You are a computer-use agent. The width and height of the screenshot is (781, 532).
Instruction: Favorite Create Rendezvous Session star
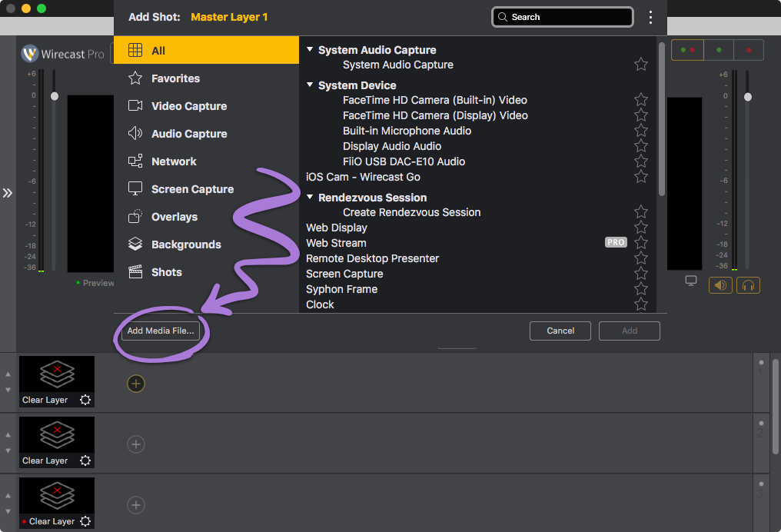641,211
